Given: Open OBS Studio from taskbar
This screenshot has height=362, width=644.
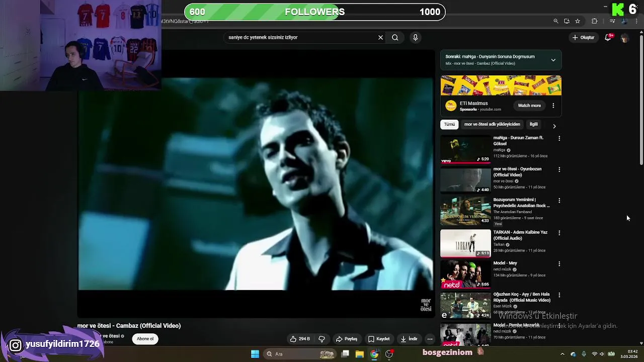Looking at the screenshot, I should tap(389, 354).
